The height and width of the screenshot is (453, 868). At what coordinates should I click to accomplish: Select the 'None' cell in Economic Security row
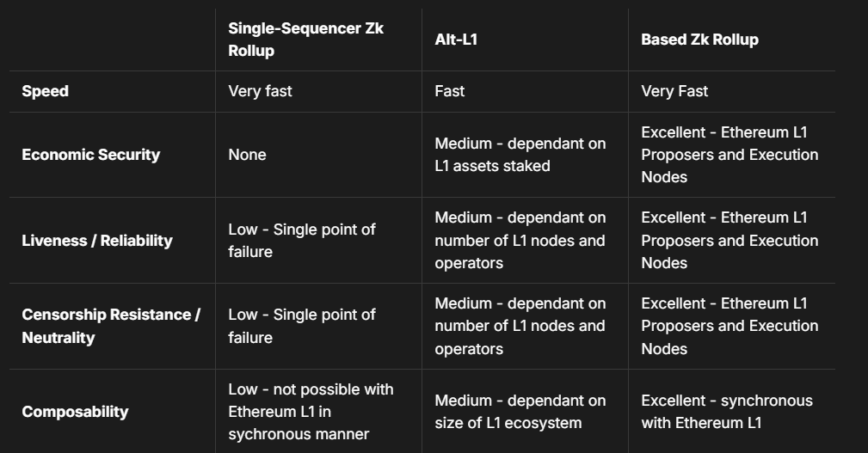[247, 155]
